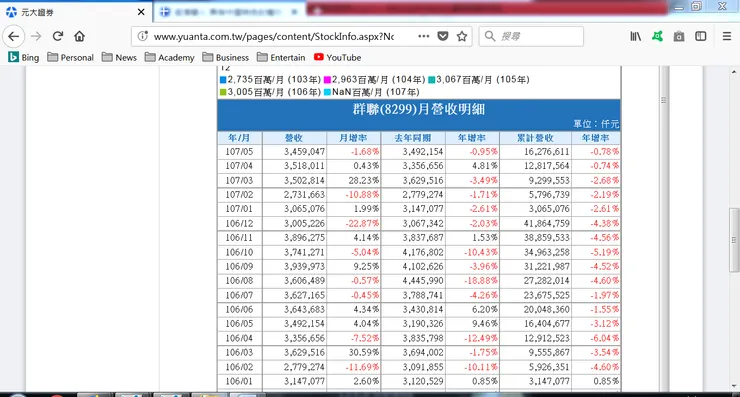Click the scrollbar up arrow

734,72
